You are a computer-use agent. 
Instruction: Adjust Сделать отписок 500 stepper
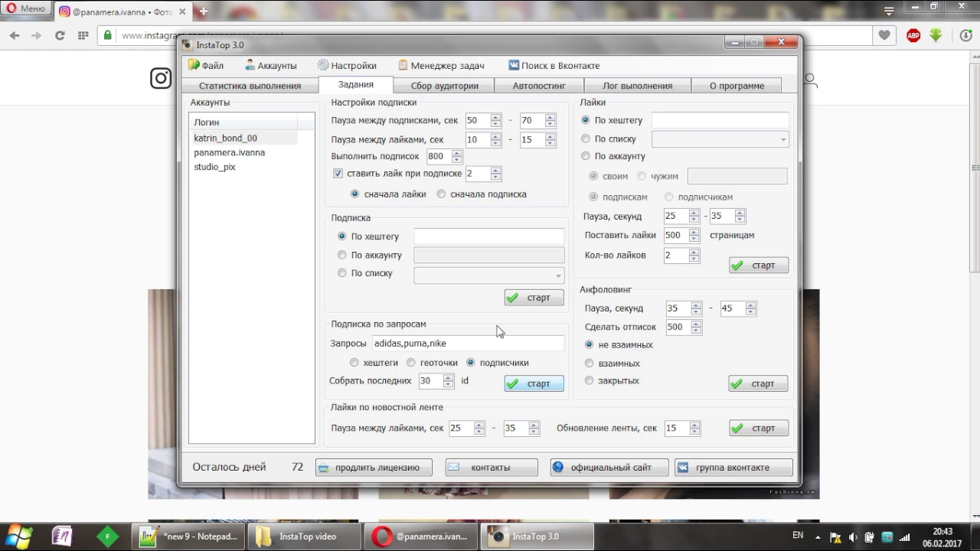click(x=696, y=327)
